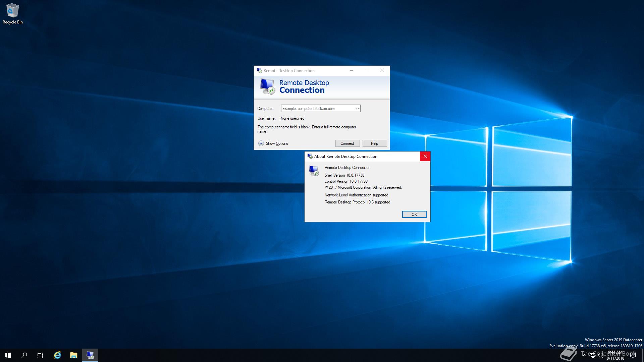Click the date 8/11/2018 in taskbar
This screenshot has width=644, height=362.
tap(615, 358)
